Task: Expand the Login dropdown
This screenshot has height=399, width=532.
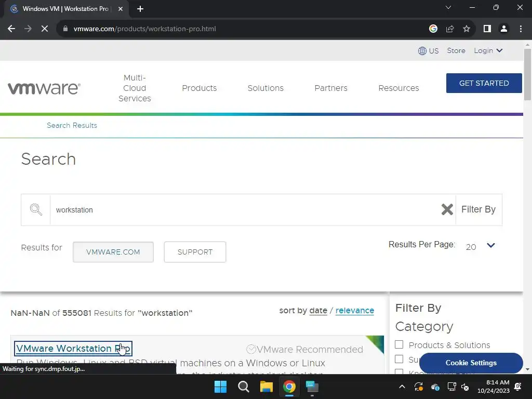Action: coord(488,50)
